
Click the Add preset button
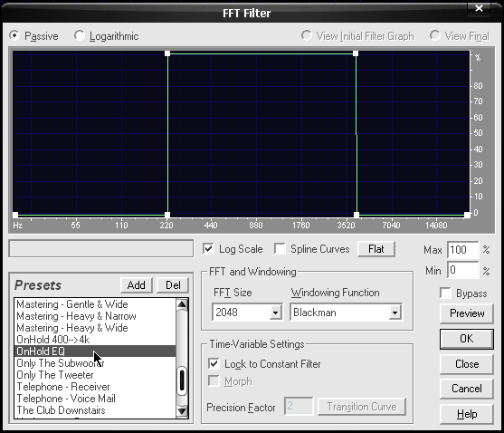pyautogui.click(x=137, y=285)
